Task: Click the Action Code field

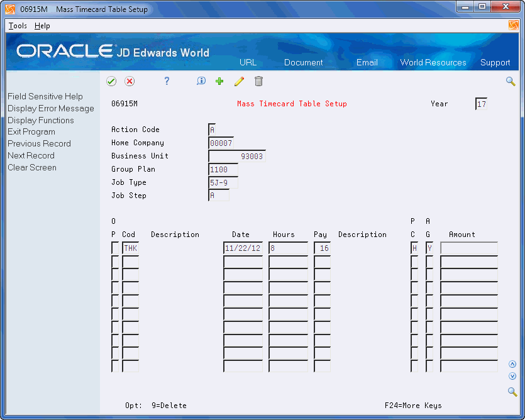Action: click(x=212, y=130)
